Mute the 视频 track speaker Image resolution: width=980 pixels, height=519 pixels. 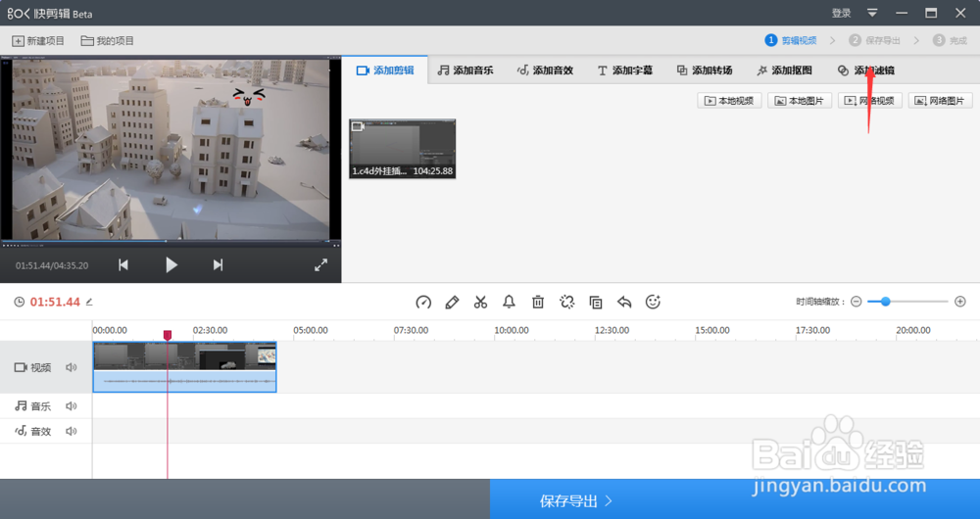pyautogui.click(x=72, y=368)
